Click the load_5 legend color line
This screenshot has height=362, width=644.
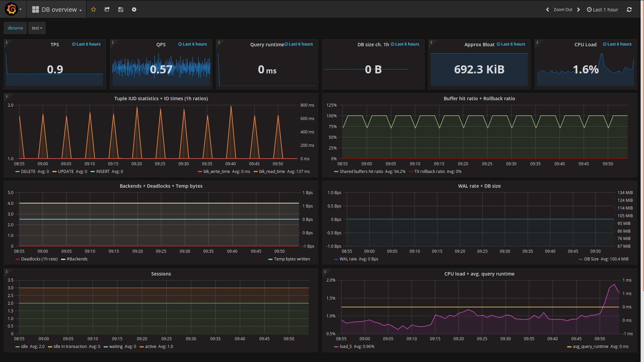pyautogui.click(x=336, y=347)
